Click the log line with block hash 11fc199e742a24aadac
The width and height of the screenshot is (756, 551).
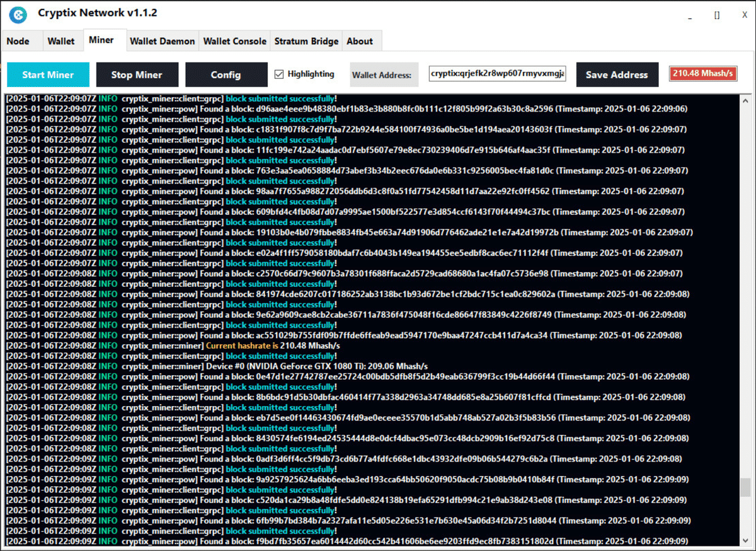point(345,150)
